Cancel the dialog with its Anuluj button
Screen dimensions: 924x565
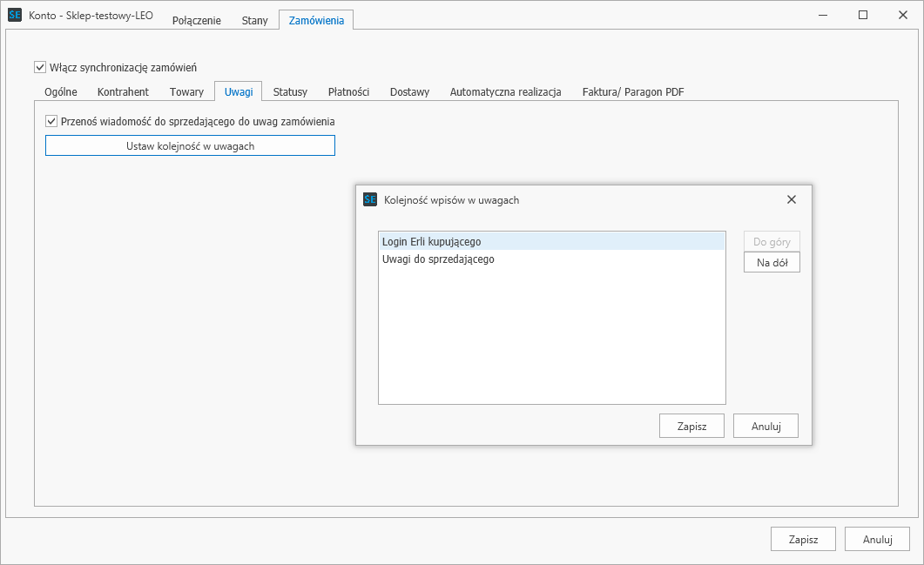click(766, 426)
